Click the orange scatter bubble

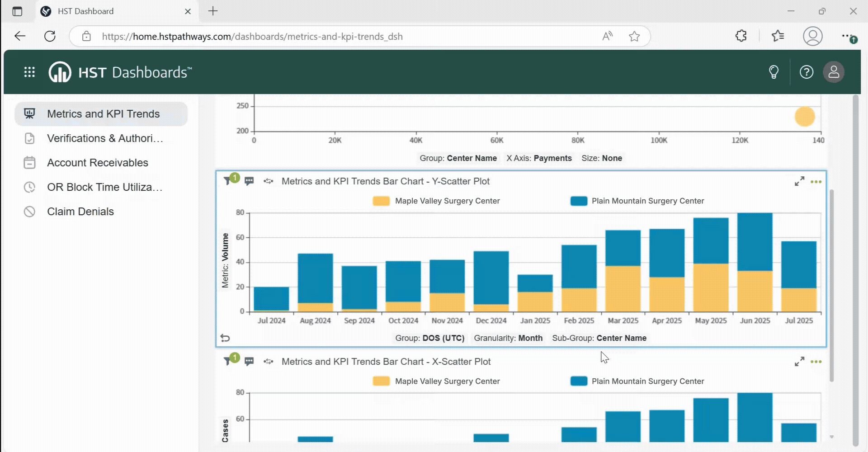pos(805,117)
